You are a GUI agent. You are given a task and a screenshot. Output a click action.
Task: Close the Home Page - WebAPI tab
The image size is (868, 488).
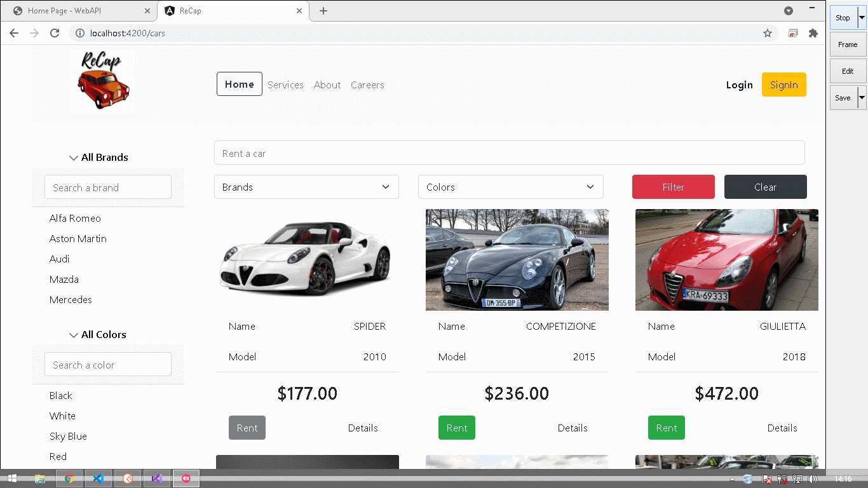[x=147, y=11]
